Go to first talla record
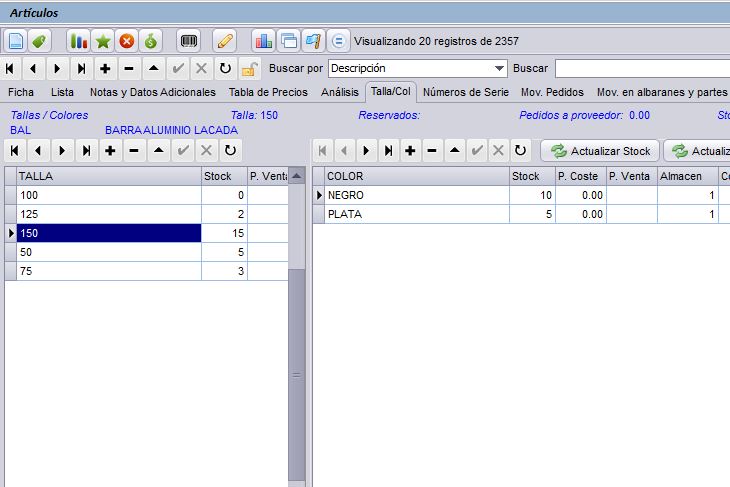This screenshot has width=730, height=487. point(14,150)
